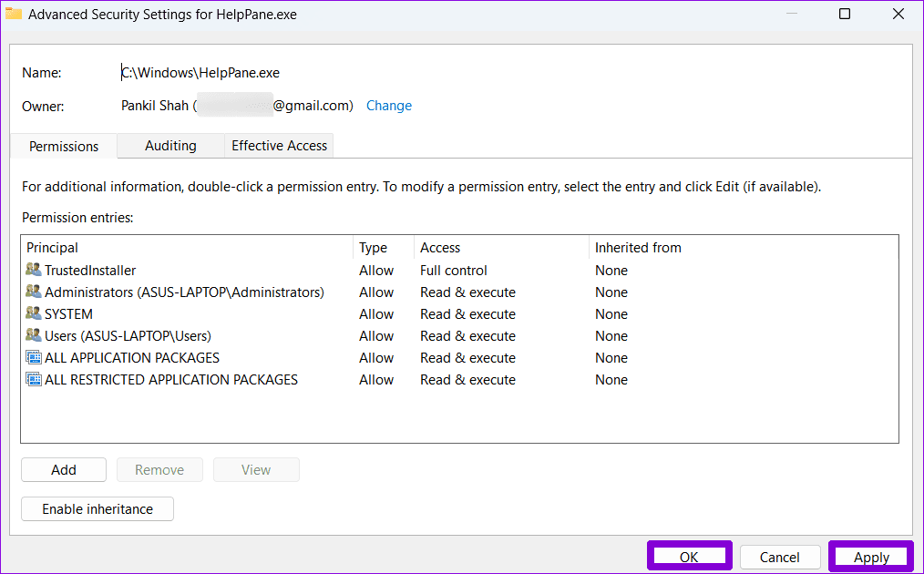Image resolution: width=924 pixels, height=574 pixels.
Task: Click the Administrators principal group icon
Action: tap(34, 292)
